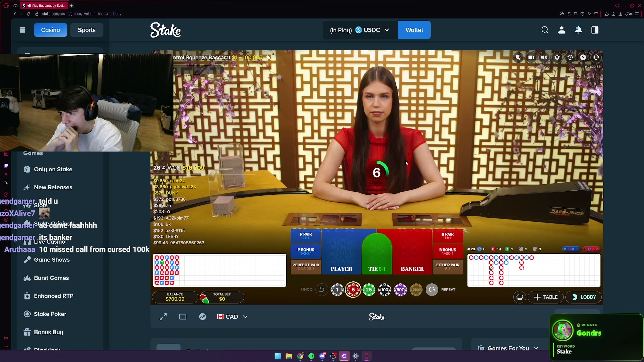Open a new browser tab

pyautogui.click(x=71, y=6)
